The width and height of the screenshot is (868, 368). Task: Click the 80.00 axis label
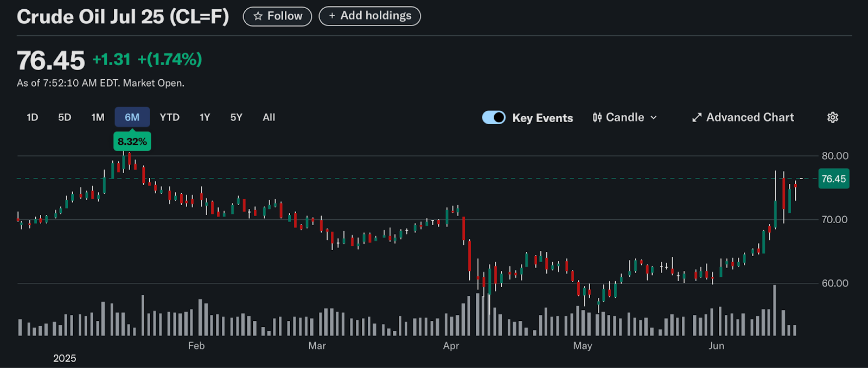click(835, 156)
